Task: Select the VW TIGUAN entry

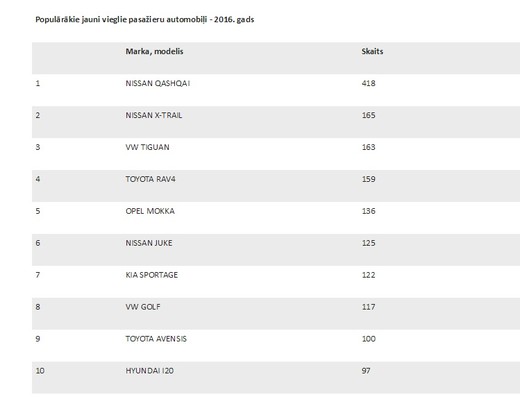Action: coord(147,147)
